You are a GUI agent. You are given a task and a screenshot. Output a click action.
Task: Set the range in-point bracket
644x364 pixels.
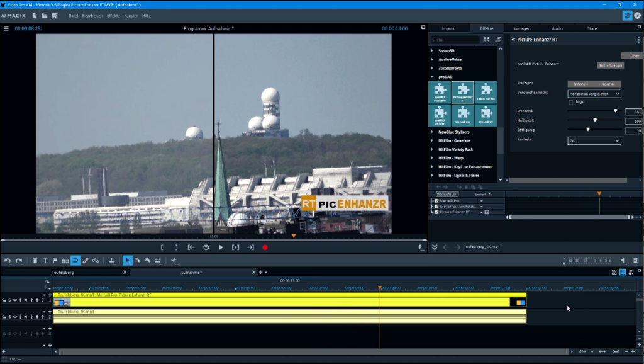pos(162,247)
